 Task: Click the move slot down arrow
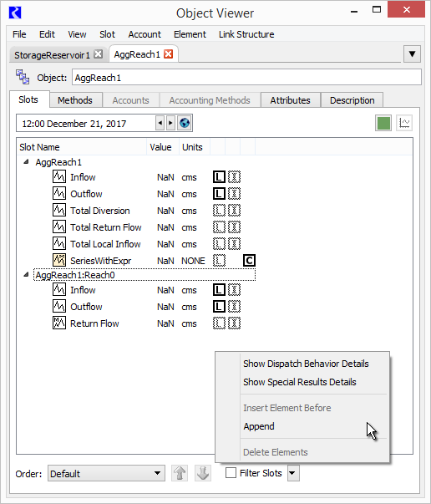pyautogui.click(x=203, y=473)
